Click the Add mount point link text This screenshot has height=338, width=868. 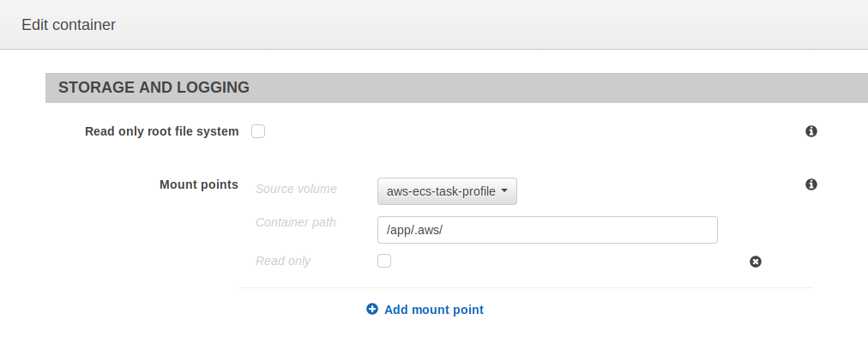[433, 310]
